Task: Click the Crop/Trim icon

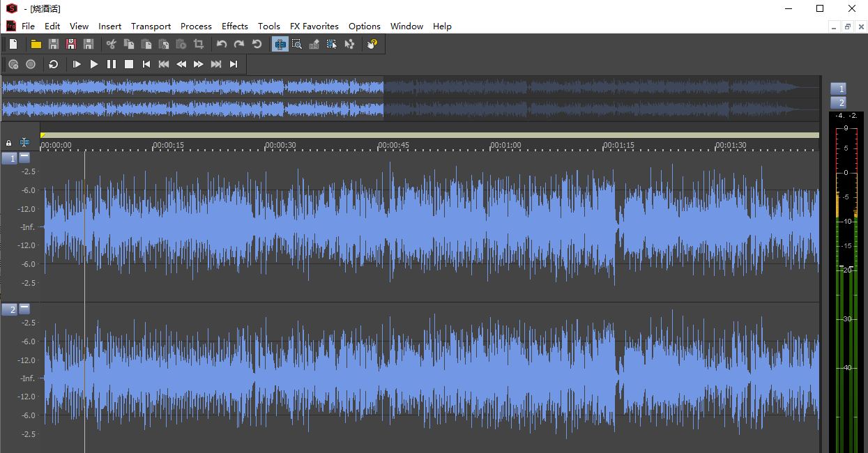Action: tap(199, 44)
